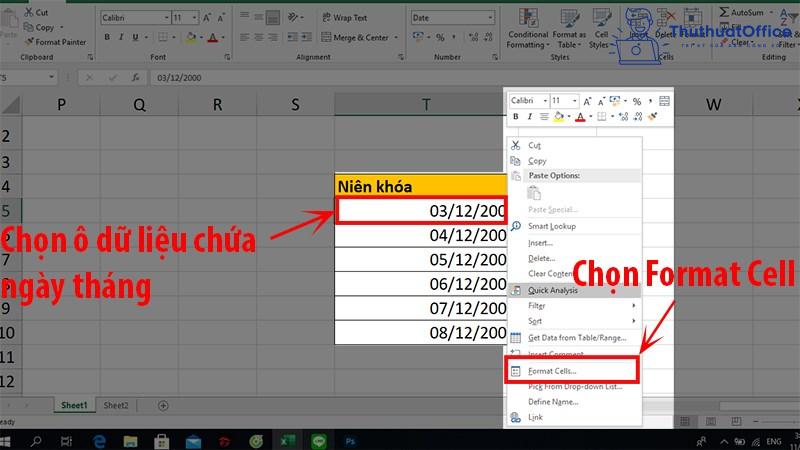
Task: Open Microsoft Edge from taskbar
Action: [x=99, y=441]
